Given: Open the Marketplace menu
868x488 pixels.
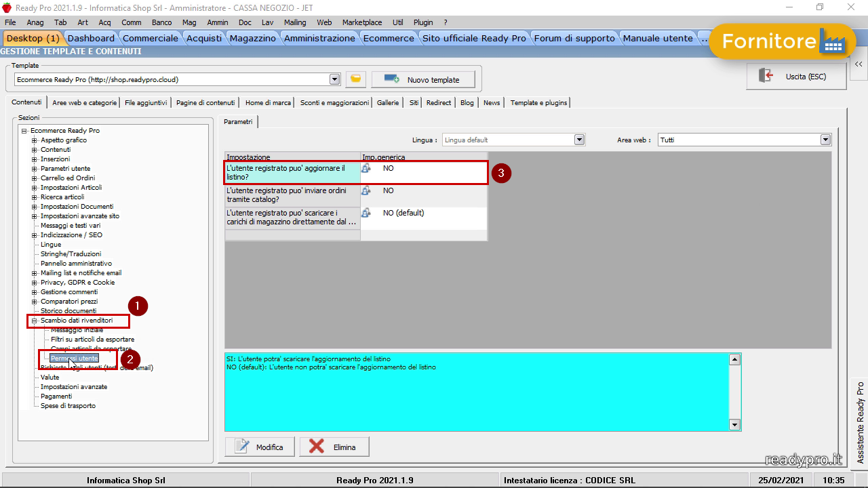Looking at the screenshot, I should (x=362, y=22).
